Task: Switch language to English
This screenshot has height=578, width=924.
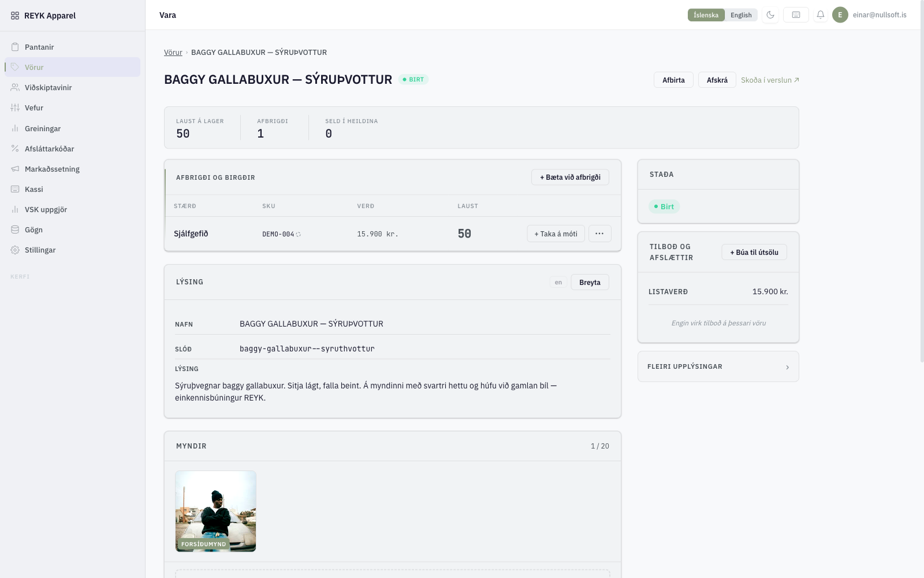Action: tap(741, 15)
